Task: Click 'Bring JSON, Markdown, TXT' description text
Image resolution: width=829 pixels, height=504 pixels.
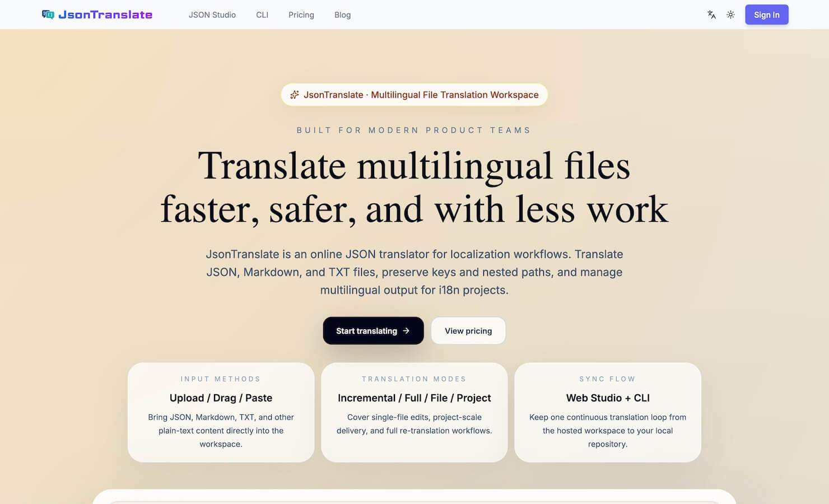Action: 221,431
